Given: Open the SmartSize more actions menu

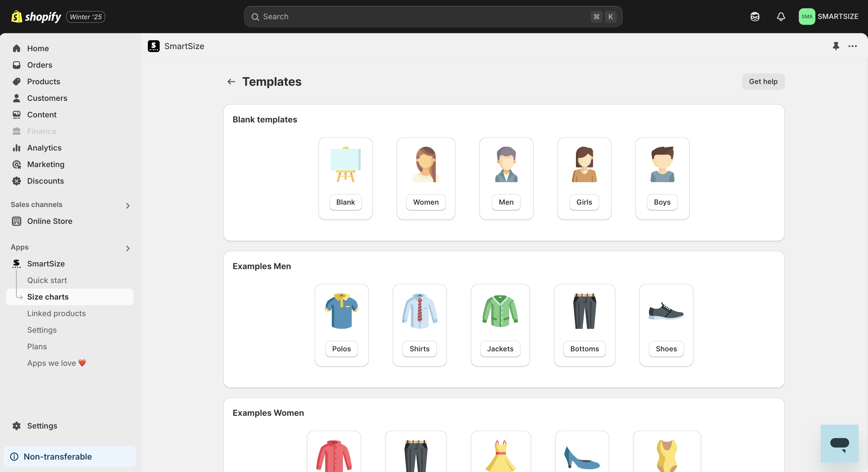Looking at the screenshot, I should (x=852, y=46).
